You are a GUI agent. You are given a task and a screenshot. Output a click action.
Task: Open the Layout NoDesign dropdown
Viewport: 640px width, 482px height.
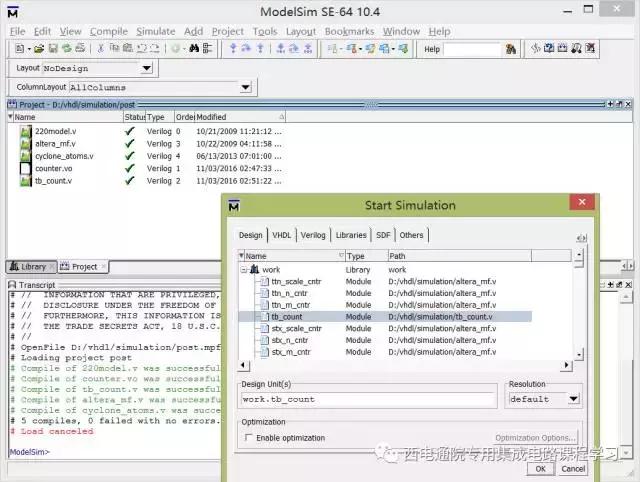point(146,68)
